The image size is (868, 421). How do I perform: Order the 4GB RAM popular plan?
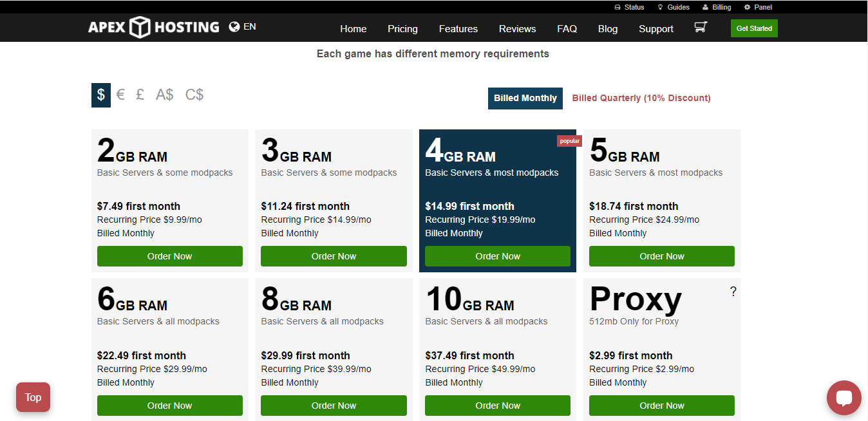tap(497, 256)
